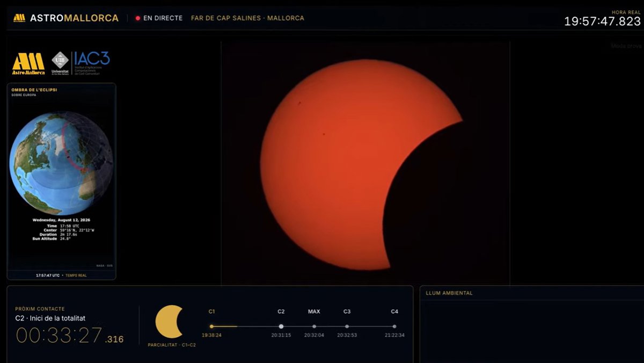This screenshot has width=644, height=363.
Task: Click the red EN DIRECTE live indicator dot
Action: pos(138,18)
